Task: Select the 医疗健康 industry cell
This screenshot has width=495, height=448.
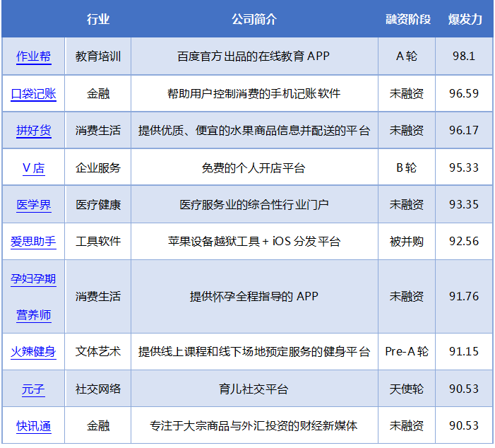Action: tap(98, 205)
